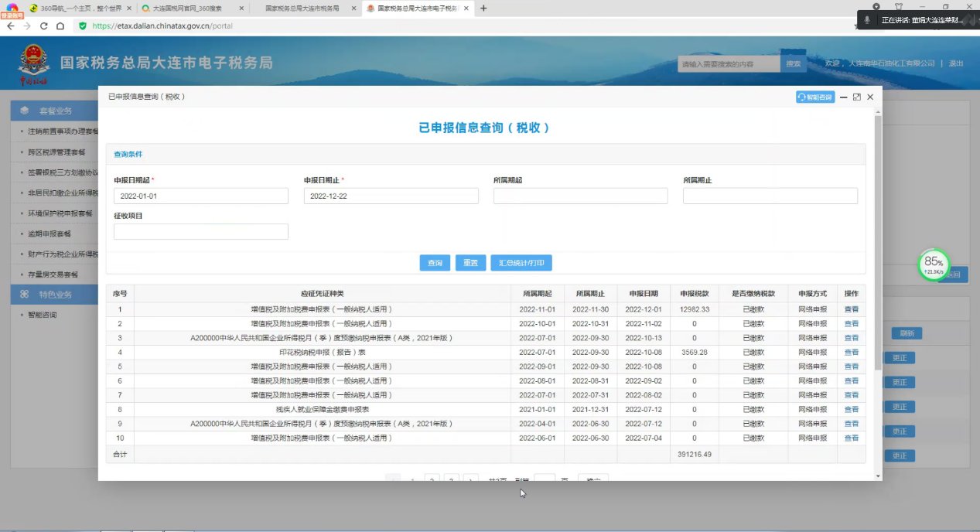Open a new browser tab
The width and height of the screenshot is (980, 532).
point(483,9)
